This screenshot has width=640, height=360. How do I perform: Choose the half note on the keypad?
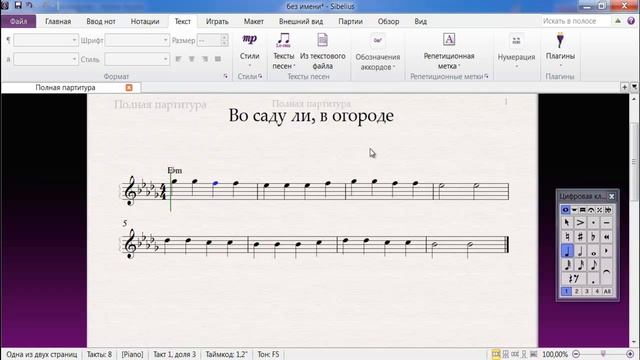580,251
